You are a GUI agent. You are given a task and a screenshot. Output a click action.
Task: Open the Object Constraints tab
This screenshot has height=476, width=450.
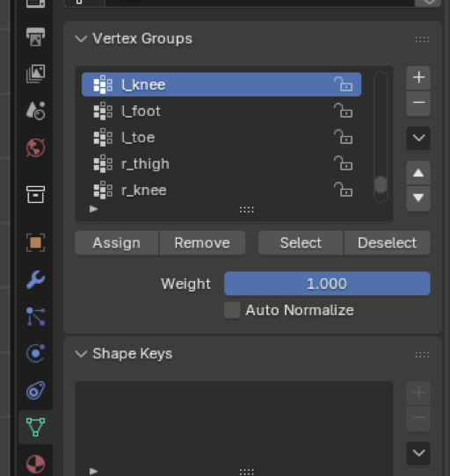pos(35,390)
